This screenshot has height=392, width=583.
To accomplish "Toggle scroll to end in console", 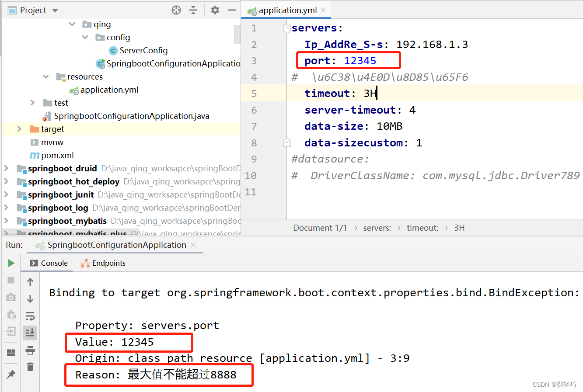I will tap(30, 332).
